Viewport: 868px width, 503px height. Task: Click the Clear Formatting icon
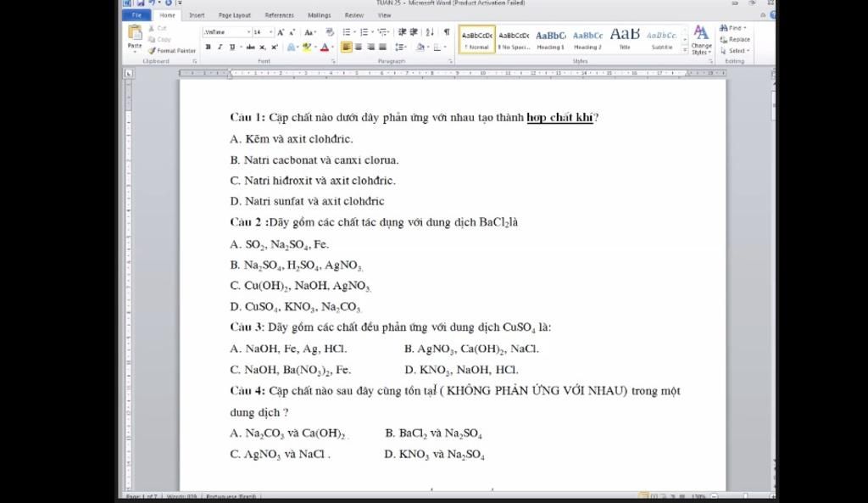tap(330, 32)
